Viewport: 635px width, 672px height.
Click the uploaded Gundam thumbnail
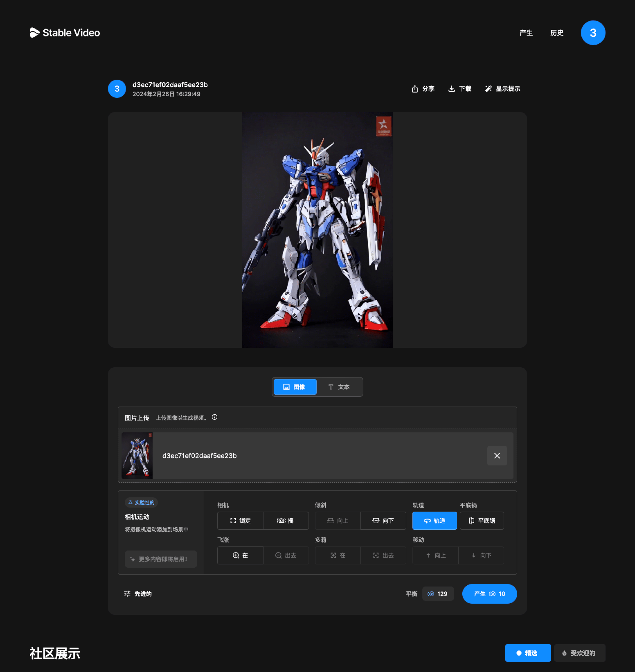click(x=137, y=456)
